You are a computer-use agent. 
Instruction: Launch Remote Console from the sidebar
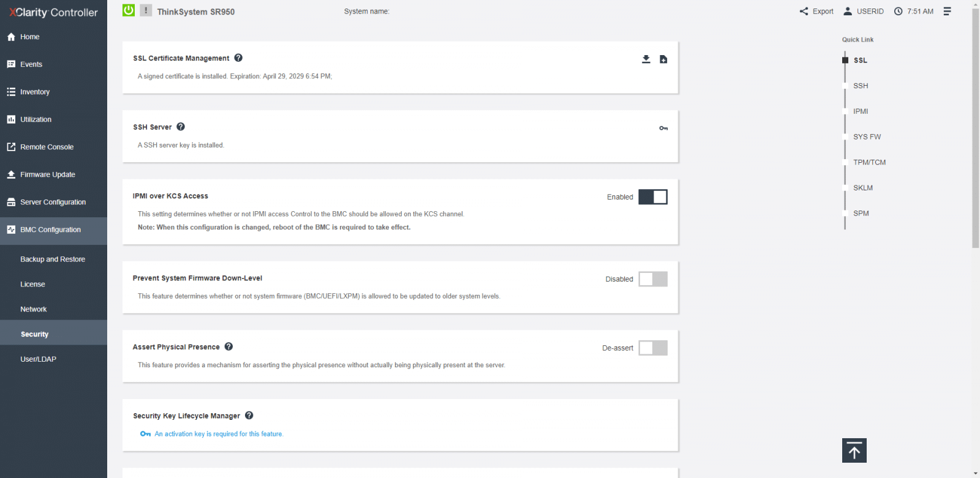[53, 147]
